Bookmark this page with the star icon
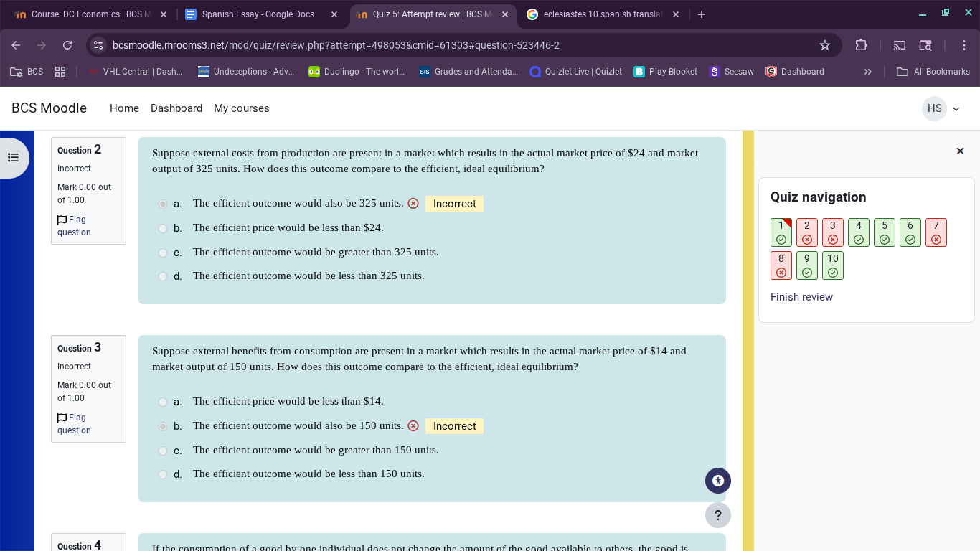Image resolution: width=980 pixels, height=551 pixels. [825, 45]
